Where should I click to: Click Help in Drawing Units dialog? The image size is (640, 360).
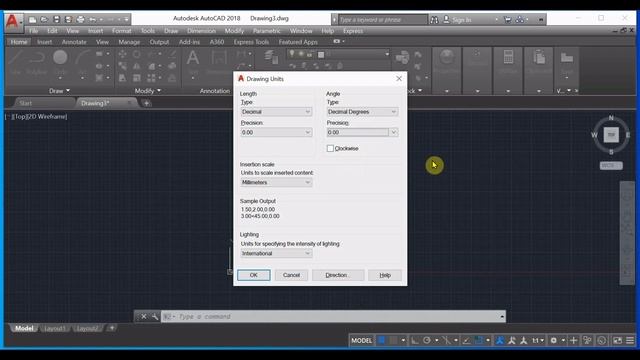[385, 275]
